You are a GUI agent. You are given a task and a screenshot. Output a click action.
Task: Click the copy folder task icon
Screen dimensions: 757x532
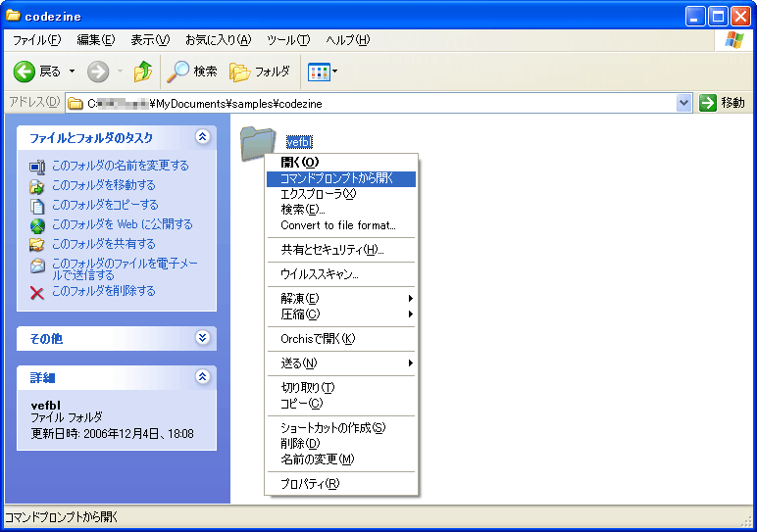point(37,206)
